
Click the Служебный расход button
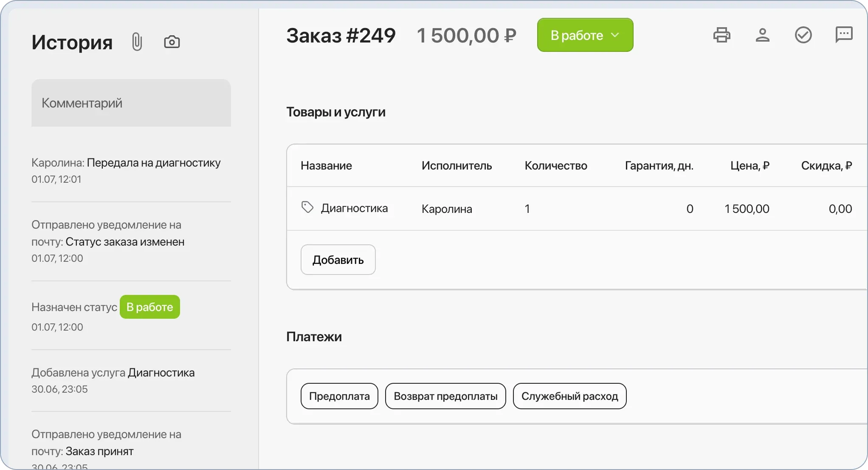569,396
